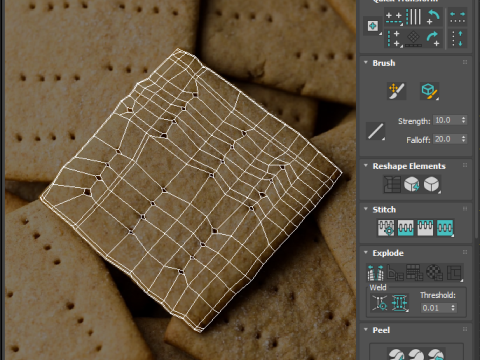Click the Flatten by Smoothing Group icon
The height and width of the screenshot is (360, 480).
point(414,273)
